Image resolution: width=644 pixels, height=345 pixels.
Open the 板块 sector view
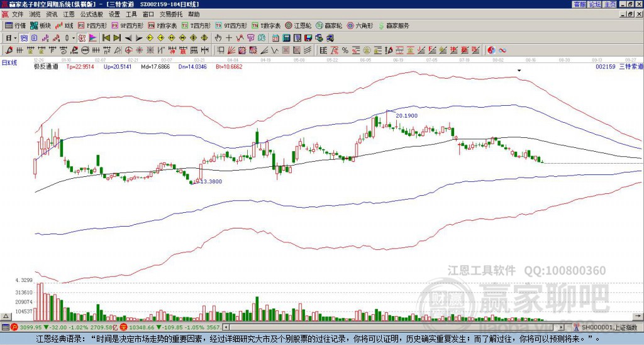[40, 25]
